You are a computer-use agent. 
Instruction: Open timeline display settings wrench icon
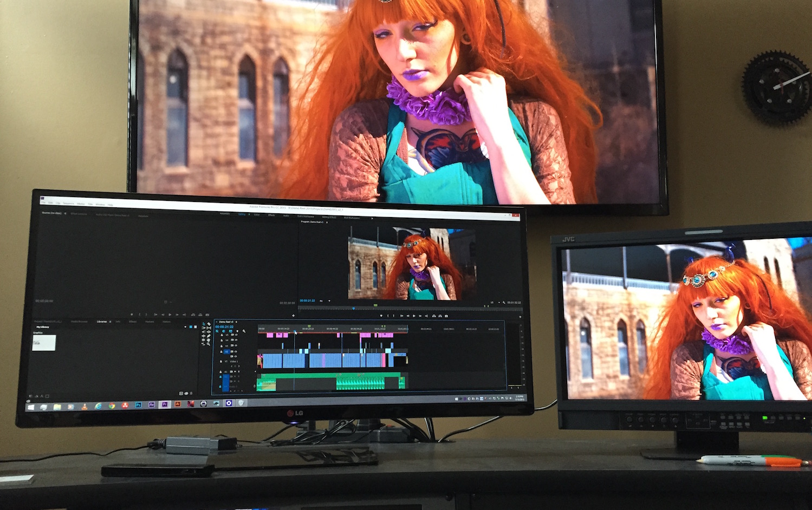[x=244, y=331]
